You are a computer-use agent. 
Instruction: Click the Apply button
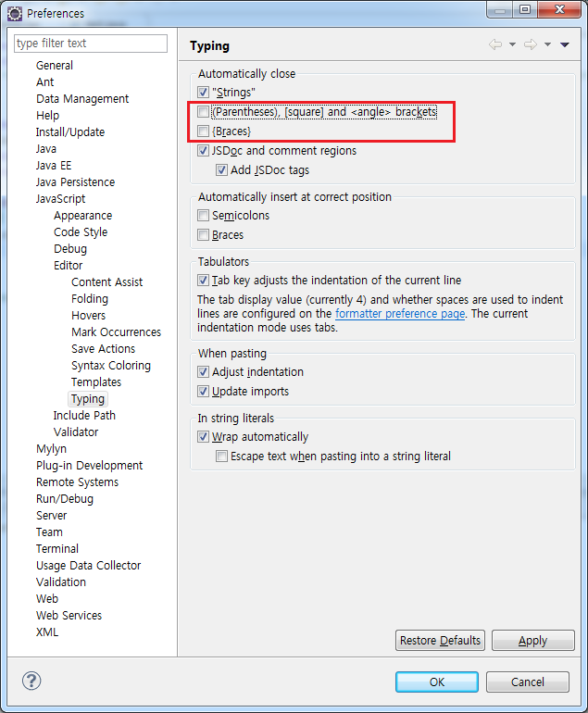coord(533,640)
